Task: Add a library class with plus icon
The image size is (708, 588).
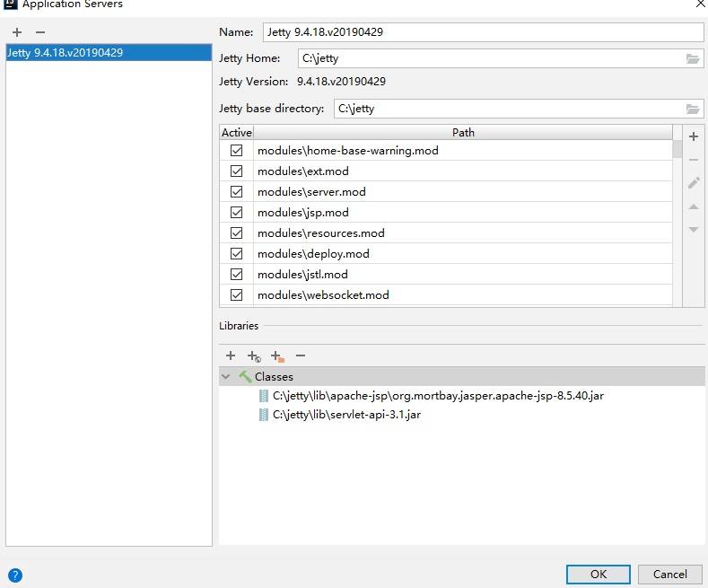Action: (x=231, y=355)
